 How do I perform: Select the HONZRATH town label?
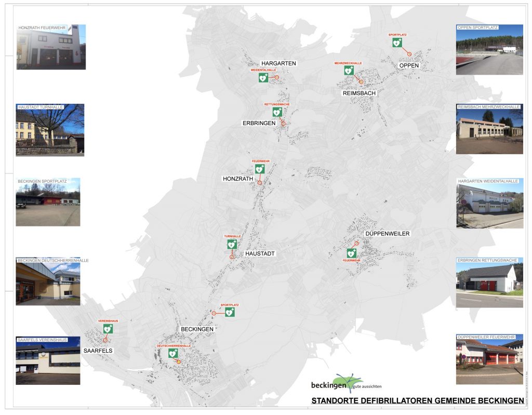(x=238, y=179)
